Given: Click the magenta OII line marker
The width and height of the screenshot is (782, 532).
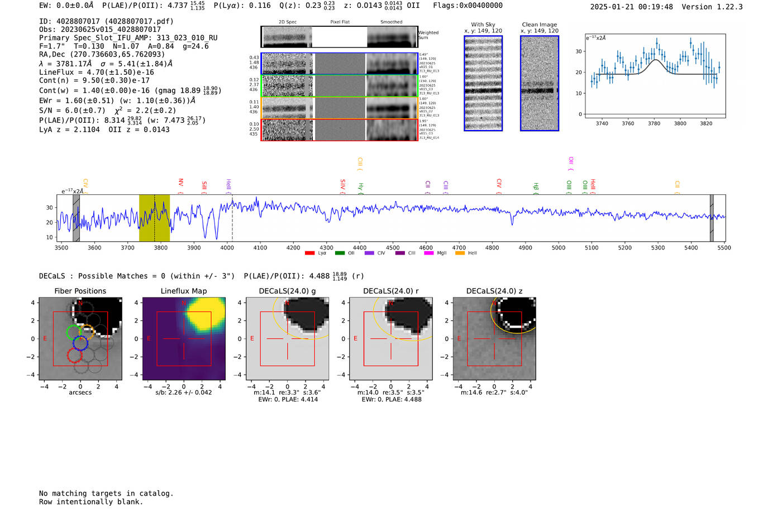Looking at the screenshot, I should (570, 162).
